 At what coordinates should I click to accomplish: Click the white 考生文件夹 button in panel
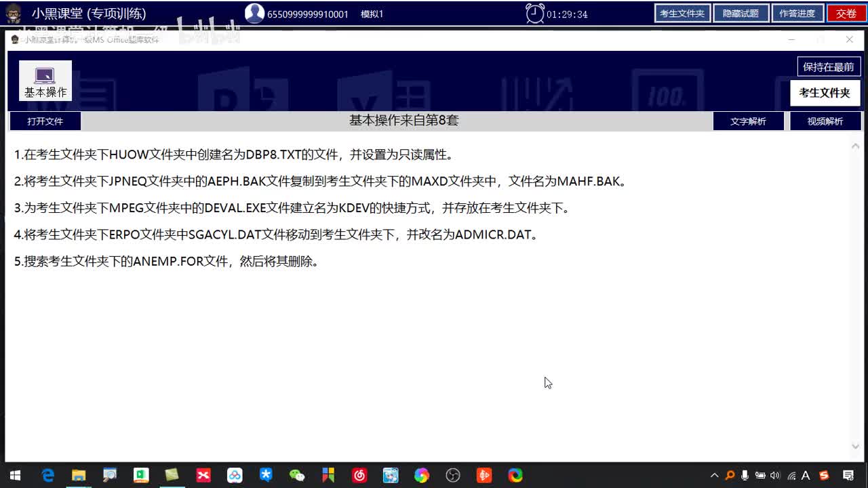click(x=825, y=93)
